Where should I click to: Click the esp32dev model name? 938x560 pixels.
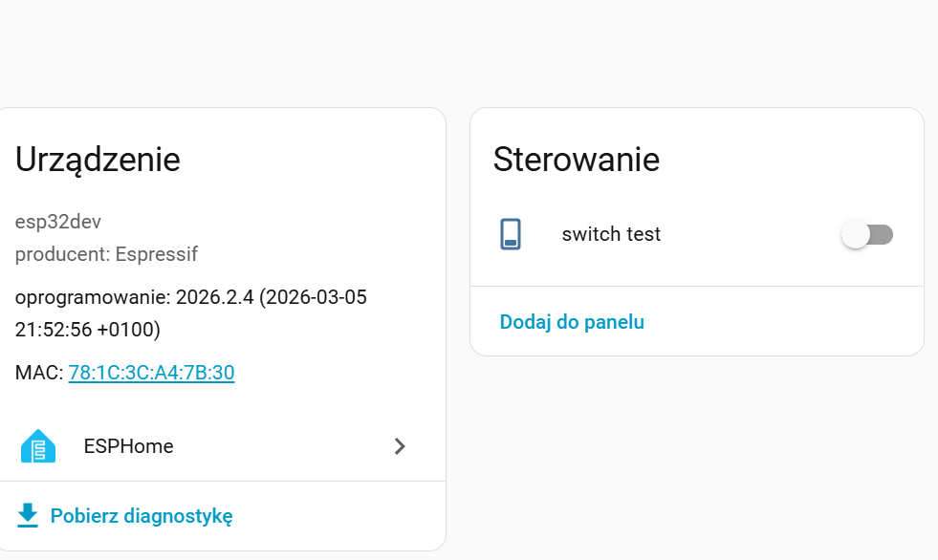click(58, 222)
